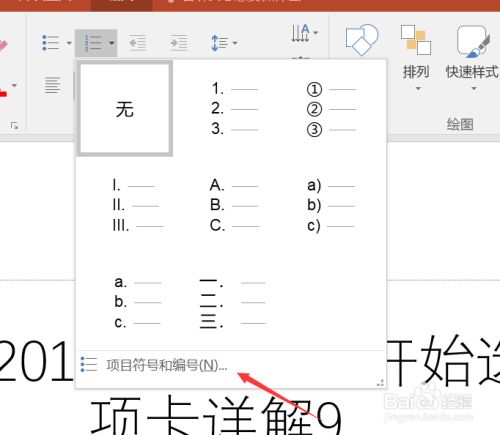Click the Arrange (排列) icon
500x435 pixels.
[x=415, y=39]
